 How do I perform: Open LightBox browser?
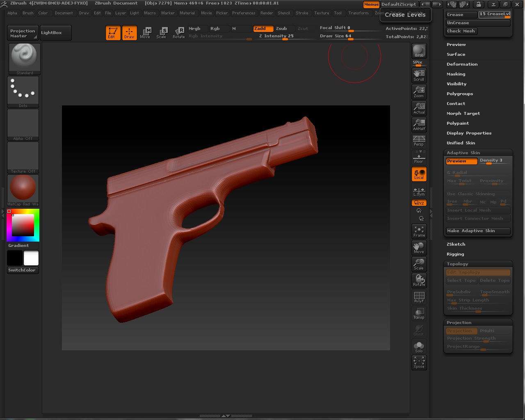[x=56, y=33]
